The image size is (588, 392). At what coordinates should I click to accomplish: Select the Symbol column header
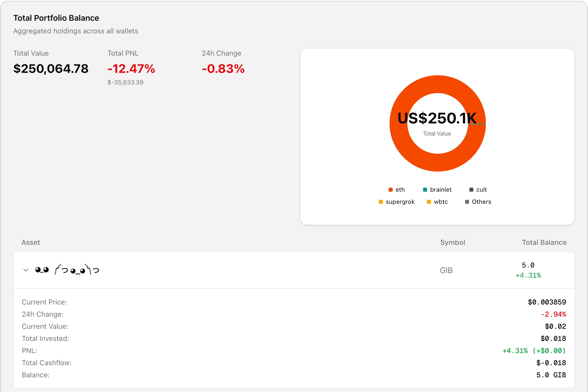pyautogui.click(x=453, y=242)
